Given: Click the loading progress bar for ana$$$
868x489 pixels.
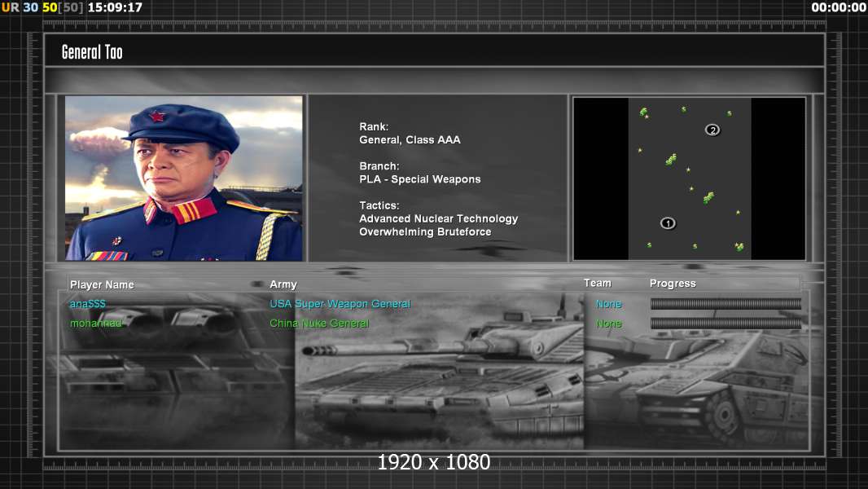Looking at the screenshot, I should click(726, 304).
